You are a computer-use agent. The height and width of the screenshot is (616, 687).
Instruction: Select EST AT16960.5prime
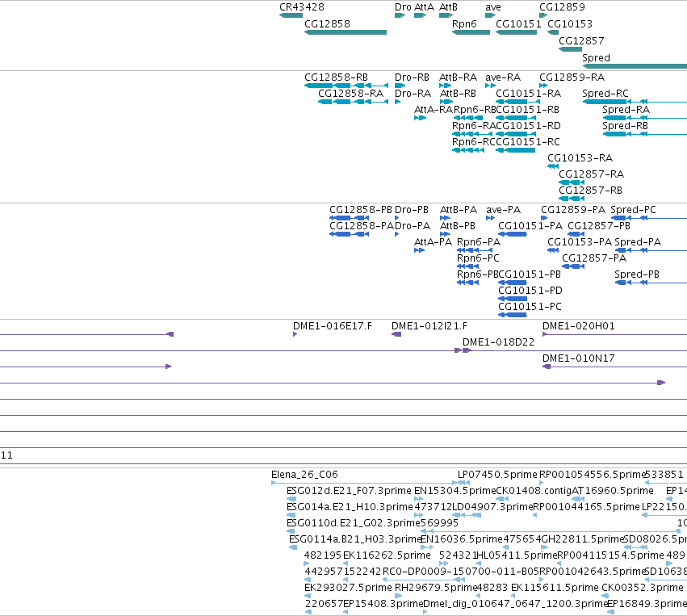coord(578,499)
